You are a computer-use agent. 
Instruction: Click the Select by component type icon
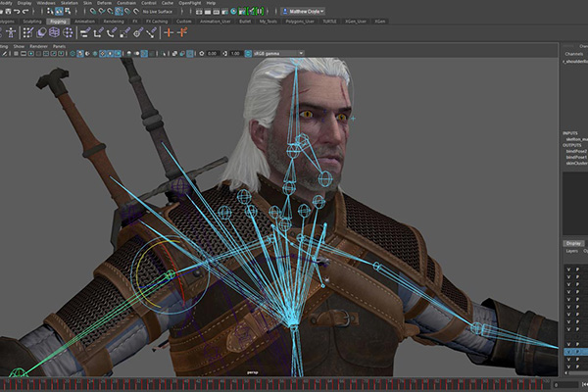68,12
